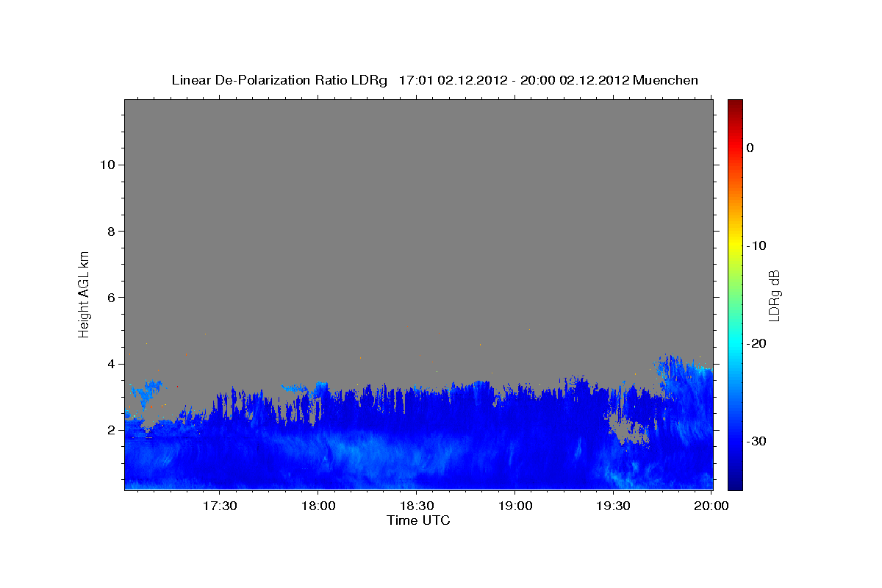882x588 pixels.
Task: Click the gray cloud gap near 19:30
Action: 627,431
